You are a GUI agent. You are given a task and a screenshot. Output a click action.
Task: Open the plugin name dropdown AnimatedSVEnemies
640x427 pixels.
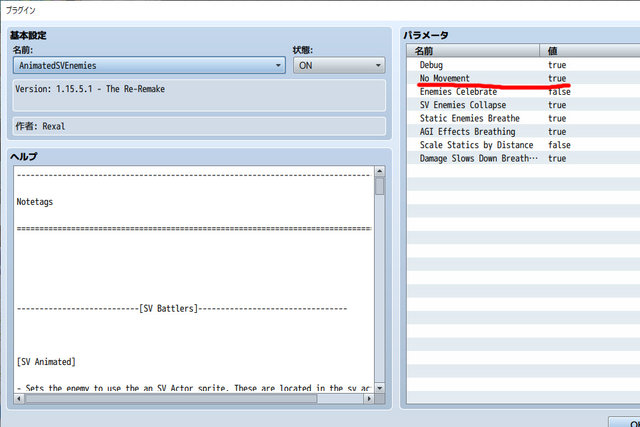point(149,65)
